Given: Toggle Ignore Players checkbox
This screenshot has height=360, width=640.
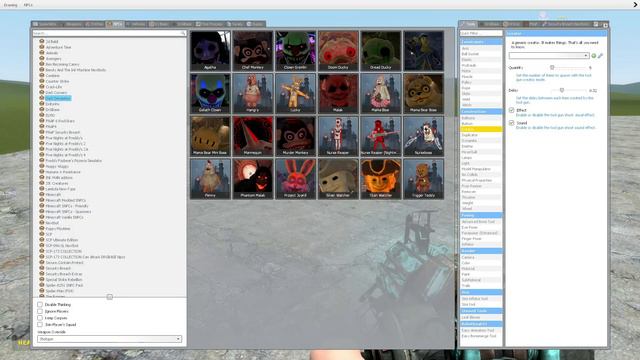Looking at the screenshot, I should point(40,311).
